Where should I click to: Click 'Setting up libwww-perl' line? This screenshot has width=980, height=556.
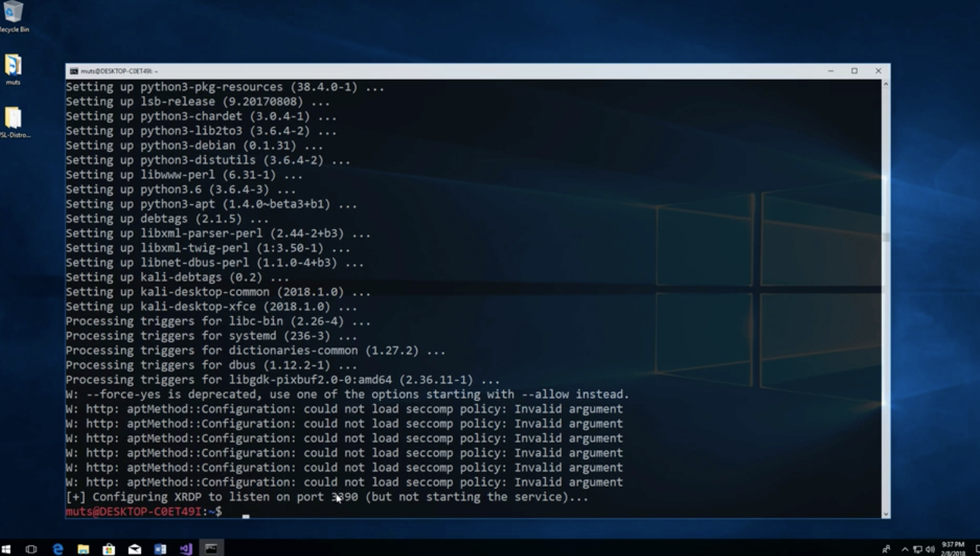tap(184, 175)
